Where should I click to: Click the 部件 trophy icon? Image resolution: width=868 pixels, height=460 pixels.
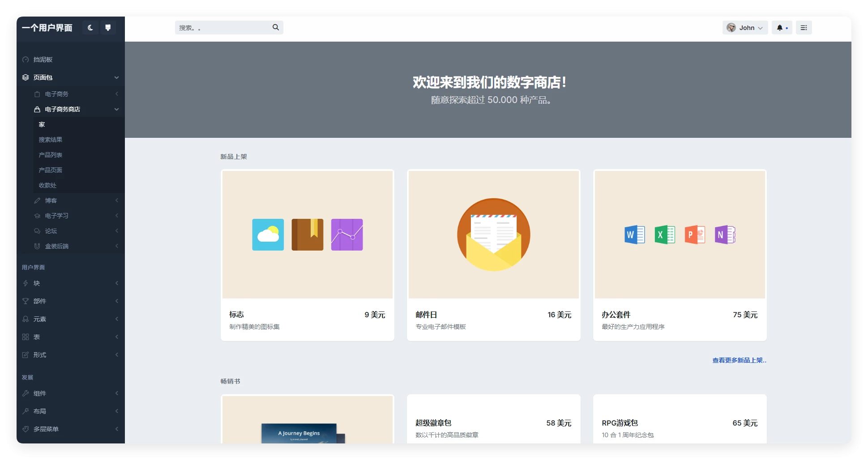click(26, 301)
